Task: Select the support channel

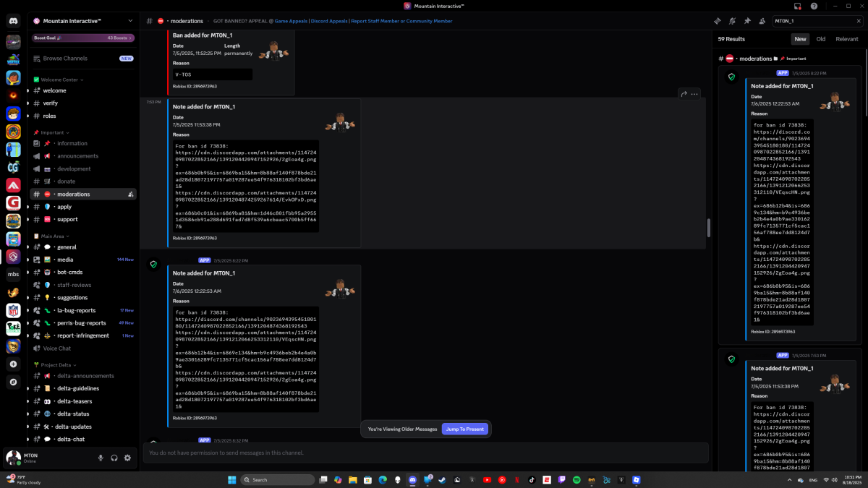Action: coord(83,219)
